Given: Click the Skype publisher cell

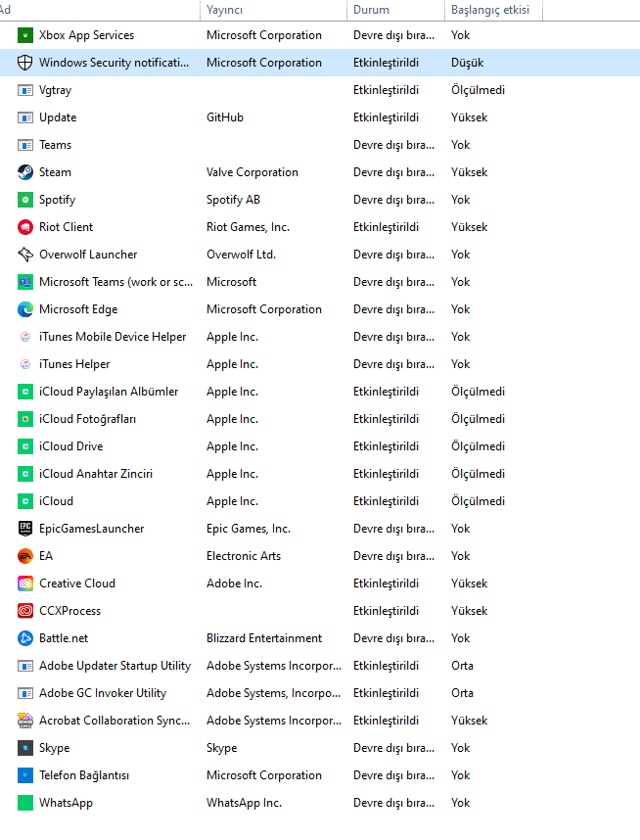Looking at the screenshot, I should point(222,748).
